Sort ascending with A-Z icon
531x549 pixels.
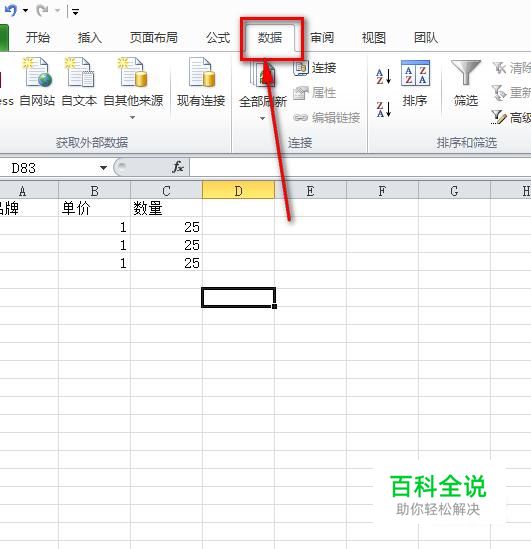pyautogui.click(x=384, y=76)
